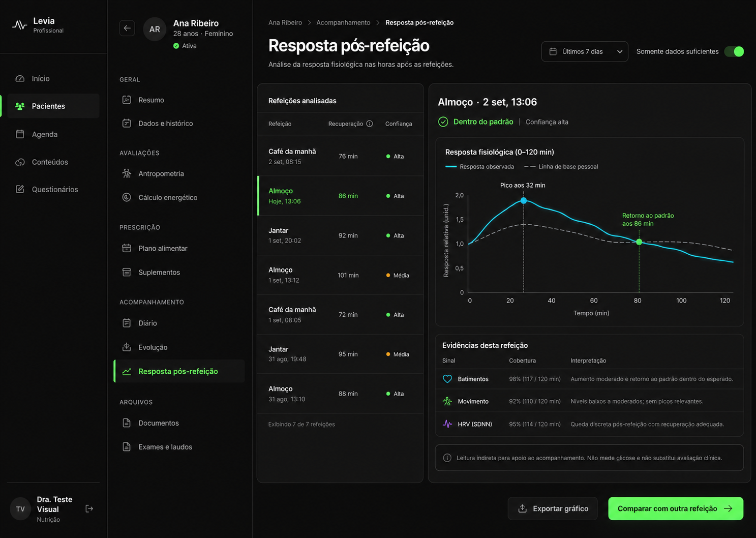Toggle Somente dados suficientes switch
Image resolution: width=756 pixels, height=538 pixels.
734,51
